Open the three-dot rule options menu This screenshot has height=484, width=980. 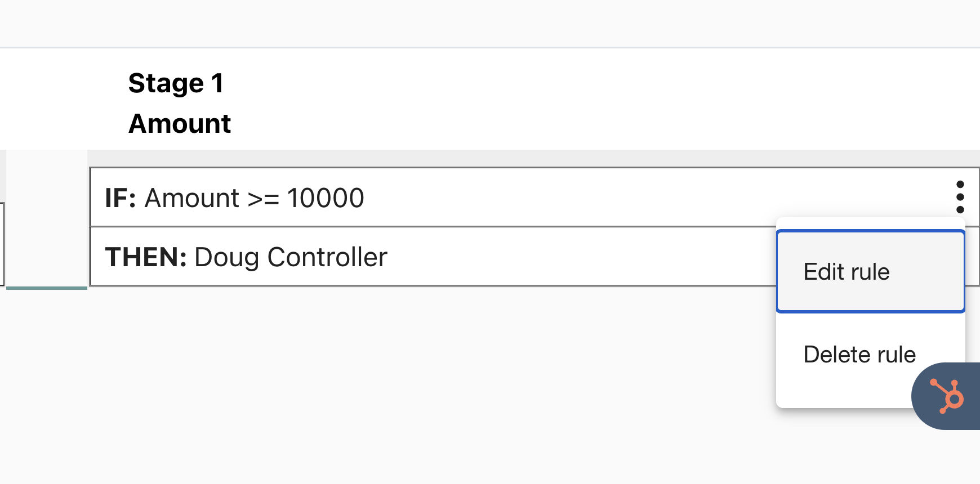960,197
